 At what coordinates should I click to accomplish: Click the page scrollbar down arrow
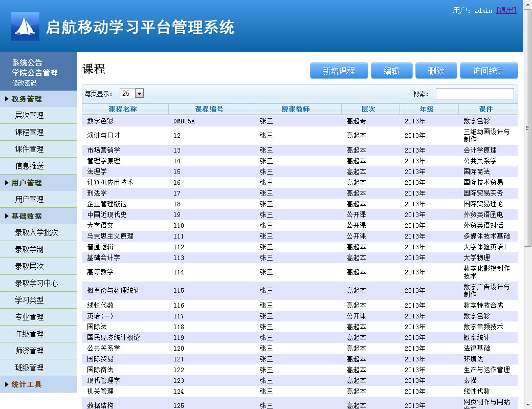point(527,404)
